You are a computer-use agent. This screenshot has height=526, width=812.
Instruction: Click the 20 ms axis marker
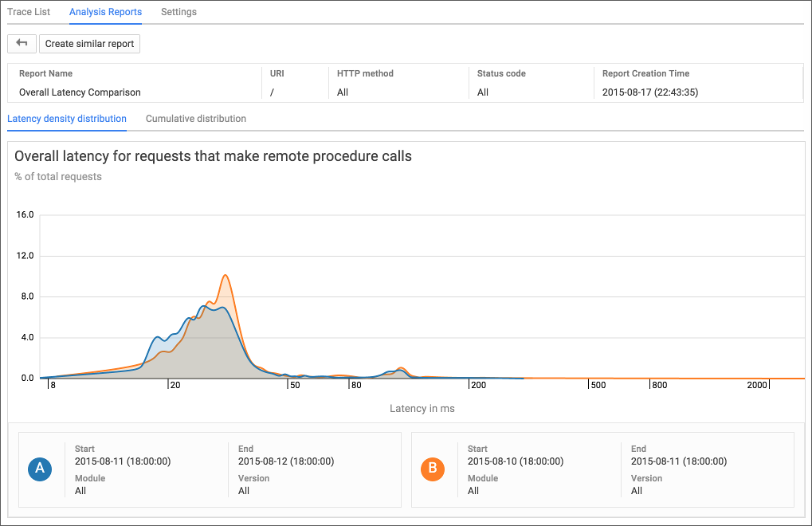click(175, 386)
